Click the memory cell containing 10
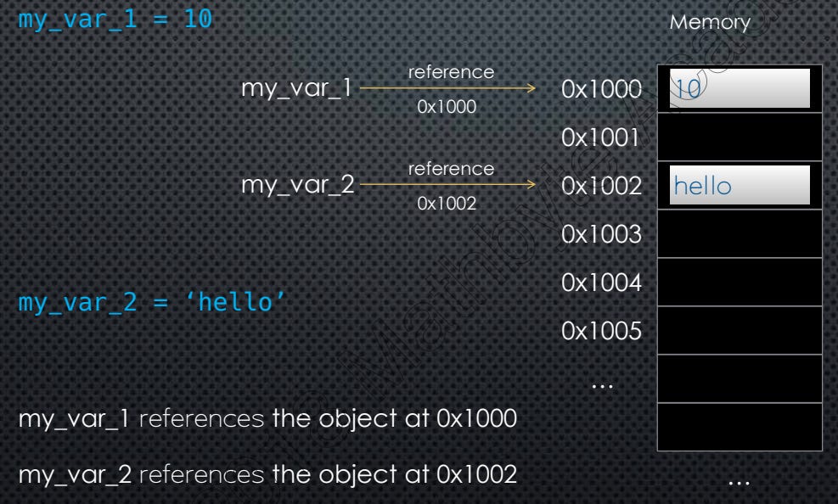 pos(740,88)
